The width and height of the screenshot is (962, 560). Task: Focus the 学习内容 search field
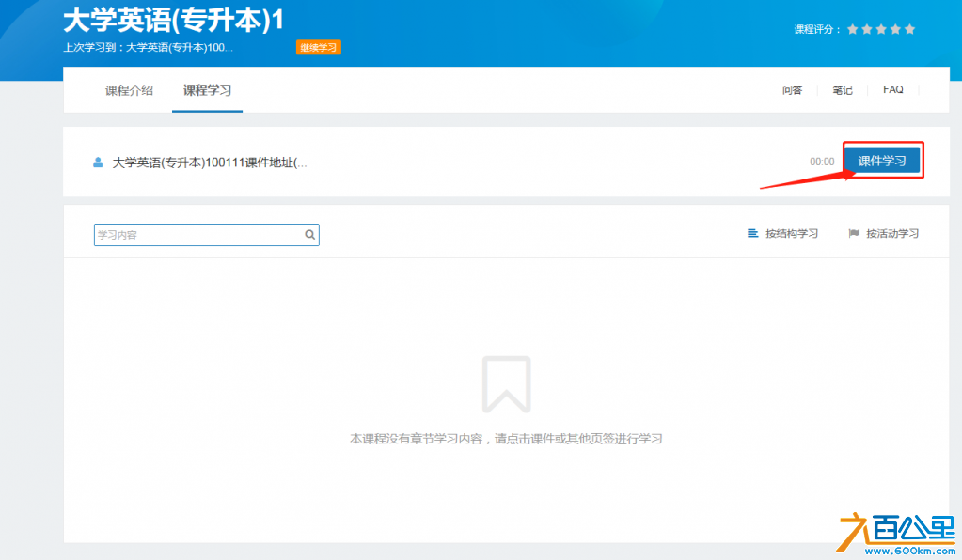pyautogui.click(x=207, y=235)
